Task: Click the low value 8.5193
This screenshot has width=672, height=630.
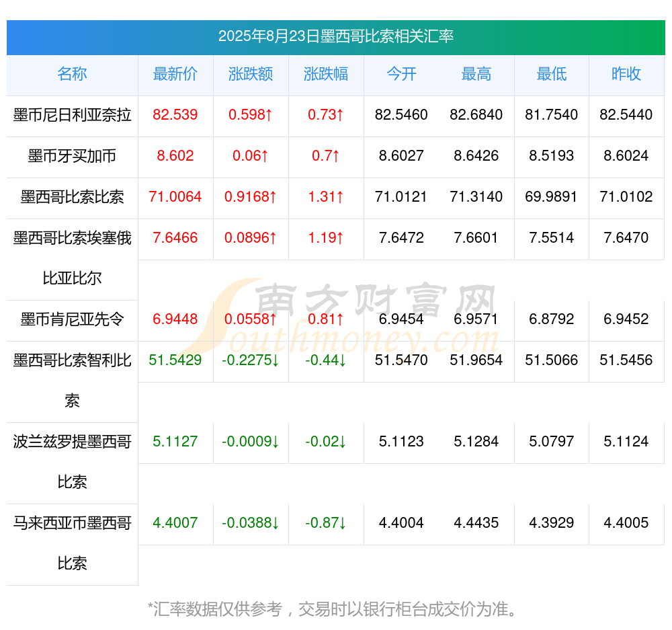Action: (x=552, y=156)
